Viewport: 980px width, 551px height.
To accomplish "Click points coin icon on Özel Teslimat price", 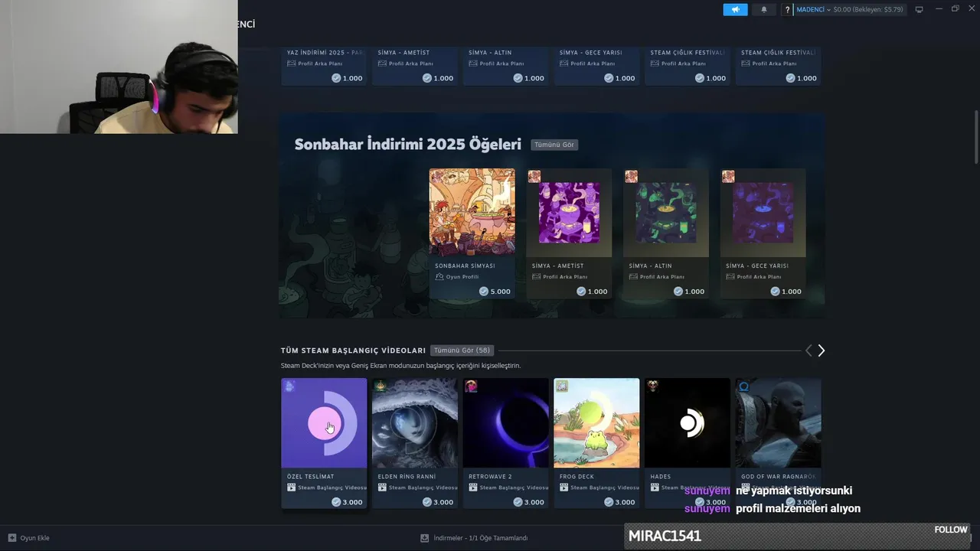I will (x=336, y=502).
